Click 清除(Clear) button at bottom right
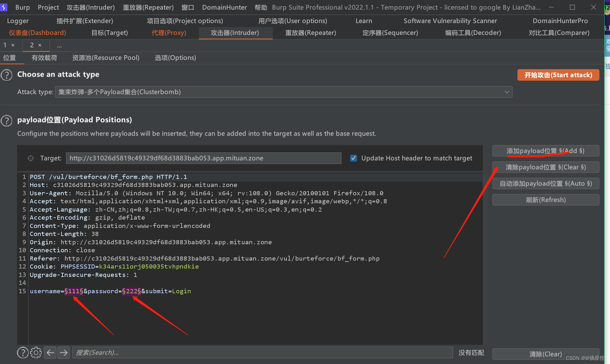Image resolution: width=610 pixels, height=364 pixels. click(x=546, y=354)
